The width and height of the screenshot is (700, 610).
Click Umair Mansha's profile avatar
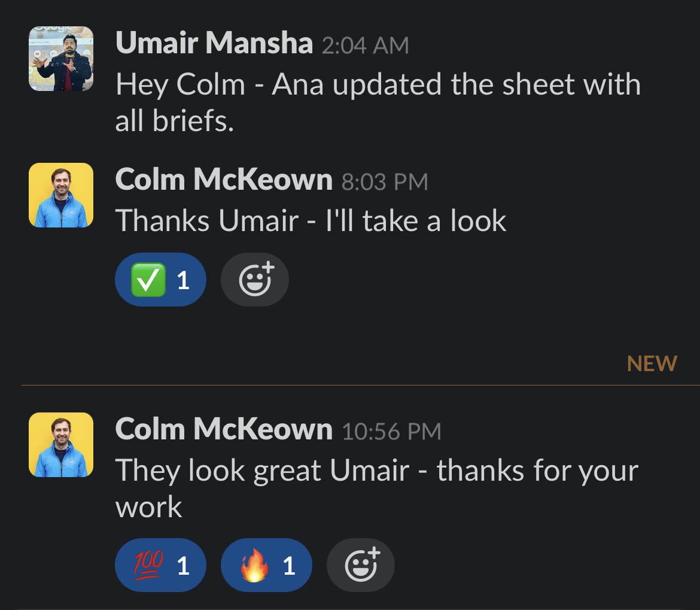click(x=60, y=59)
